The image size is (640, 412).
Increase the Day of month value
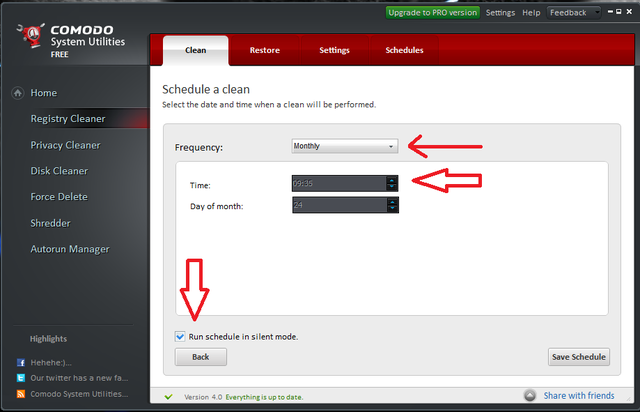click(x=392, y=201)
